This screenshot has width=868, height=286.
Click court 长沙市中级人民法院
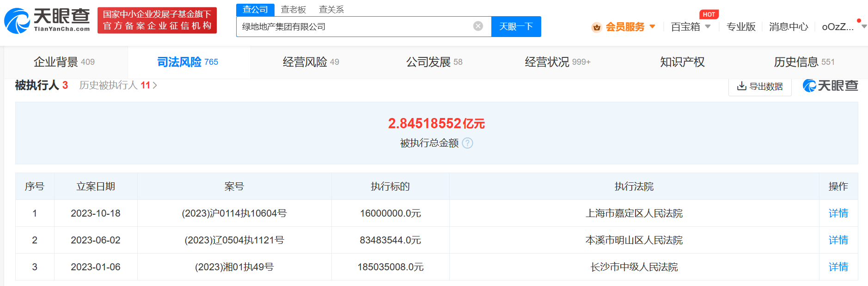pyautogui.click(x=634, y=267)
